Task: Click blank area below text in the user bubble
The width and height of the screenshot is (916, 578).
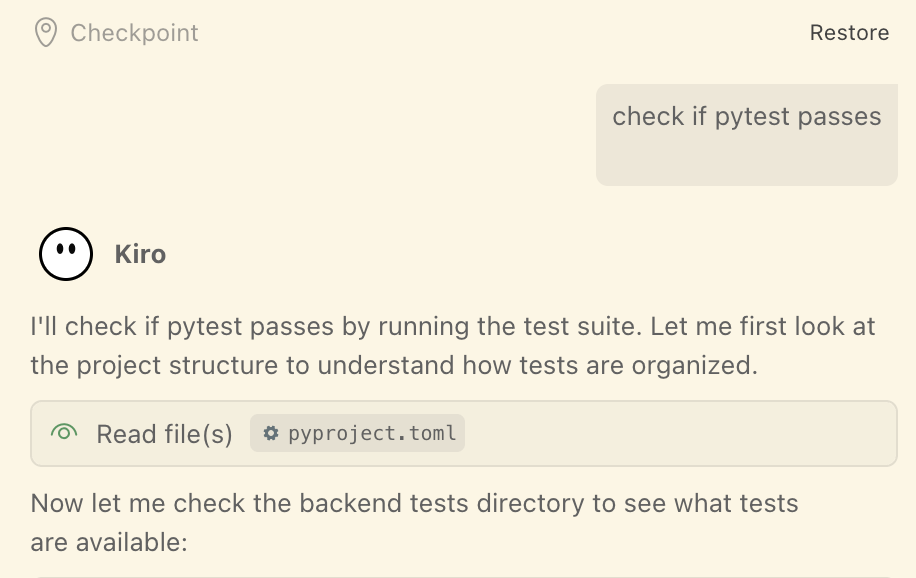Action: point(746,160)
